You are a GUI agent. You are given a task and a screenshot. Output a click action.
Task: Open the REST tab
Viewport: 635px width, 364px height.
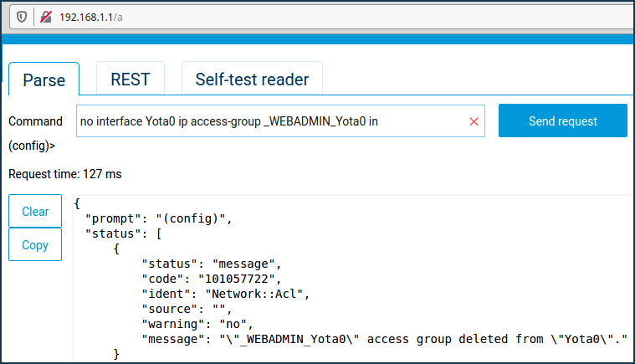pyautogui.click(x=130, y=79)
